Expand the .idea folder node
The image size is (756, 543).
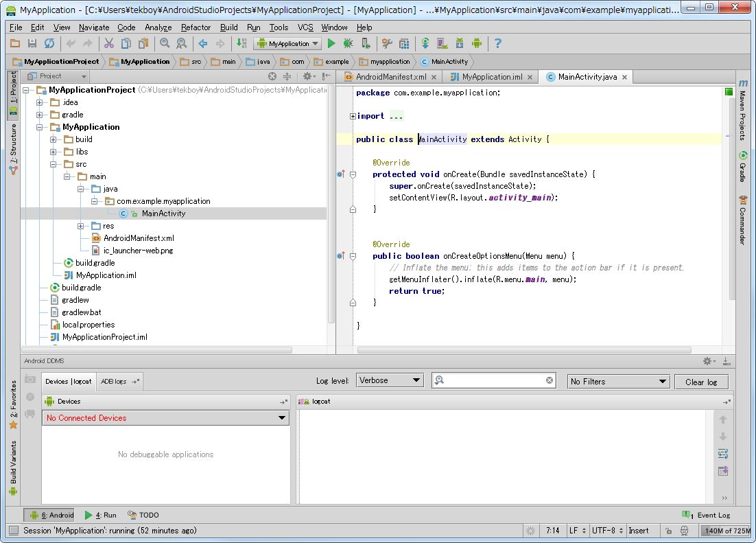coord(40,102)
